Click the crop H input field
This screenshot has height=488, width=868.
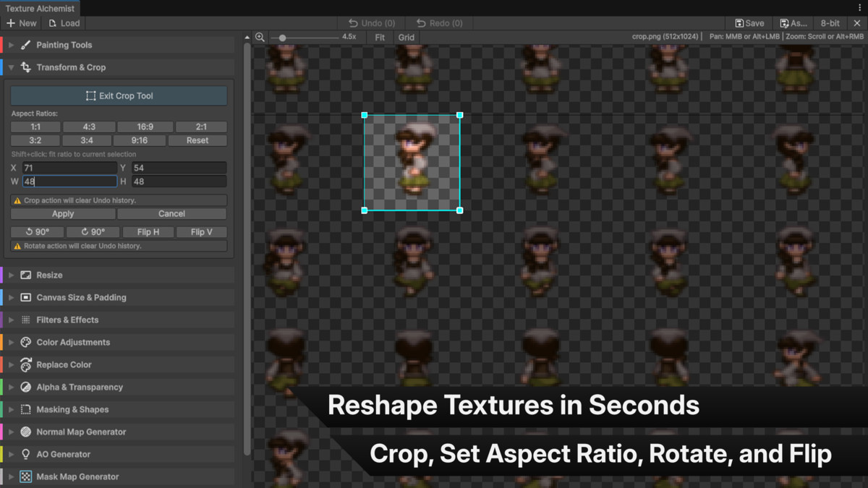[179, 181]
